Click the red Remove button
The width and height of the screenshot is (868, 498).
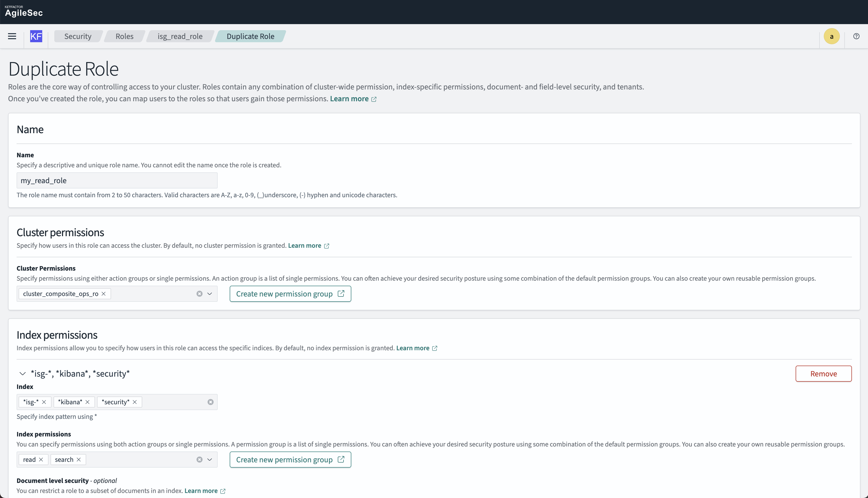click(x=823, y=374)
